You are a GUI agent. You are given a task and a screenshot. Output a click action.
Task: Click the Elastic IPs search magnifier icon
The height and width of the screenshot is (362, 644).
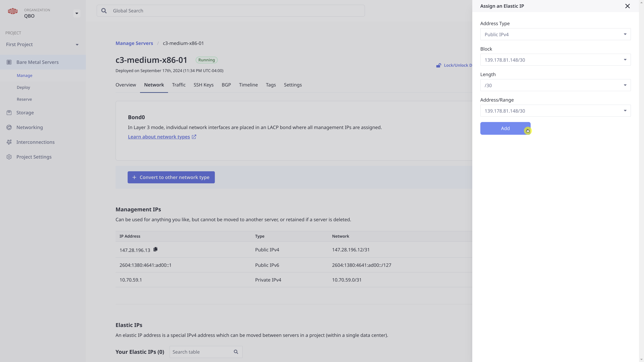click(236, 352)
